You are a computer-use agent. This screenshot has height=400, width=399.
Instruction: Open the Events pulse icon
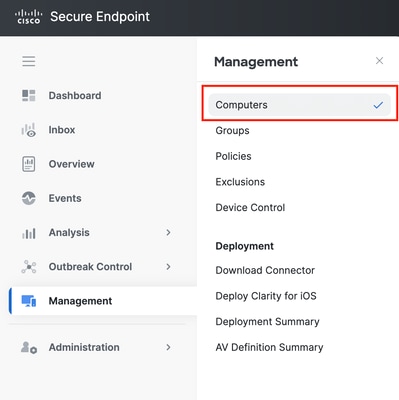(x=29, y=198)
